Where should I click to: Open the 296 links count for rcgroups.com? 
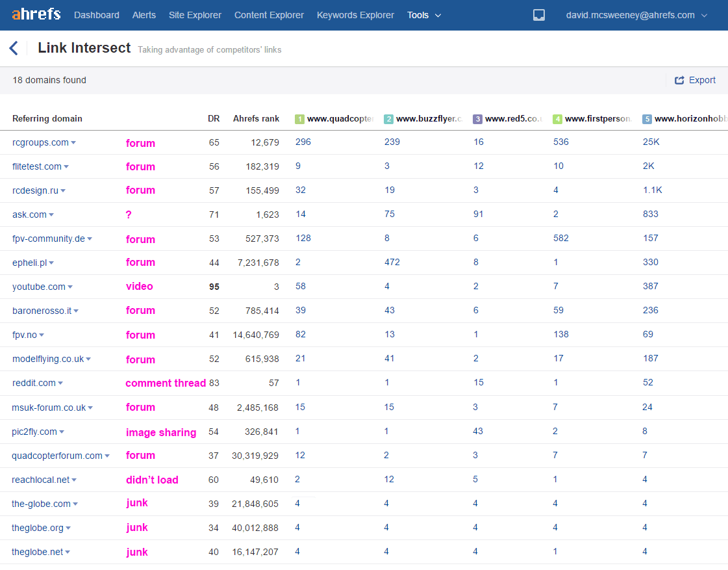(303, 142)
